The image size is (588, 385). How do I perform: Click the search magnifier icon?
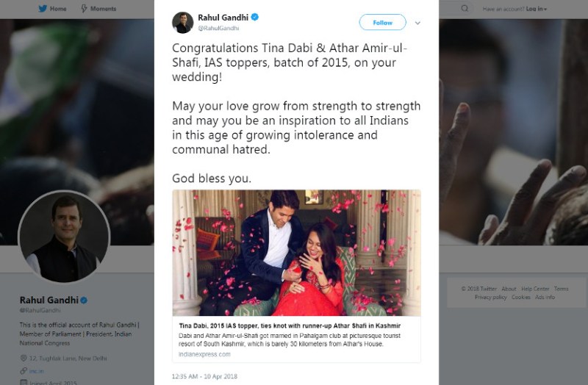[x=465, y=9]
